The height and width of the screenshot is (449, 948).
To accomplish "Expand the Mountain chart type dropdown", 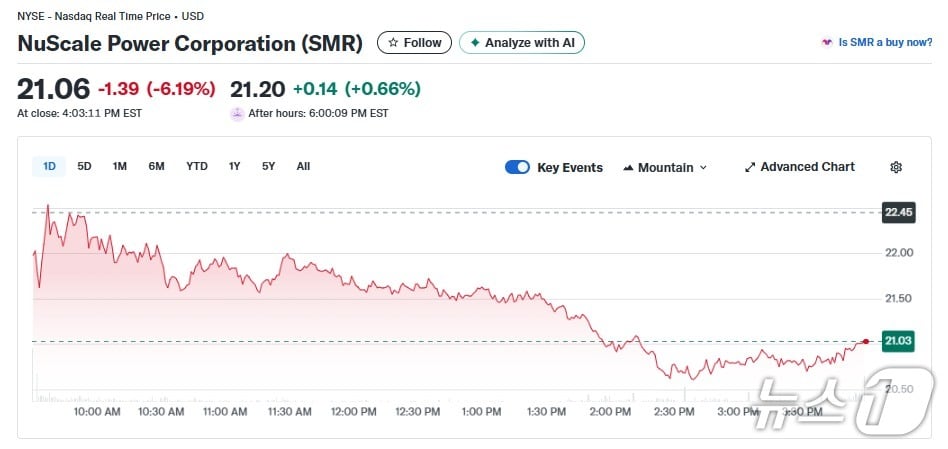I will click(703, 168).
